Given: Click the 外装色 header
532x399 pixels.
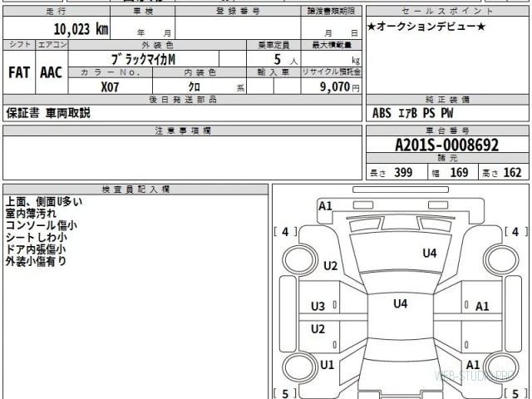Looking at the screenshot, I should tap(157, 45).
